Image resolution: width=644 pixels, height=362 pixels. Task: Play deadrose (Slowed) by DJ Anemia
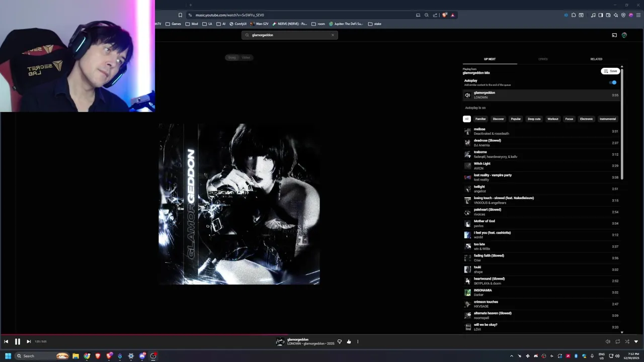541,143
